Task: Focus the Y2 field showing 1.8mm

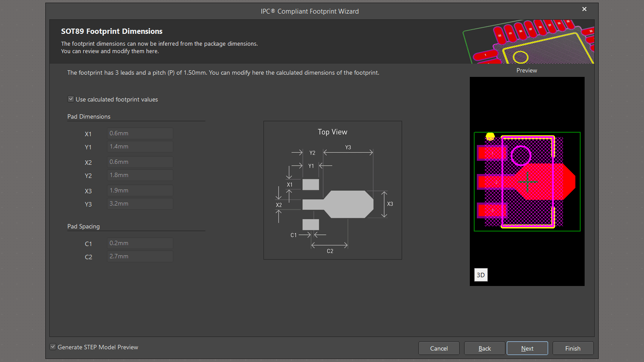Action: (140, 175)
